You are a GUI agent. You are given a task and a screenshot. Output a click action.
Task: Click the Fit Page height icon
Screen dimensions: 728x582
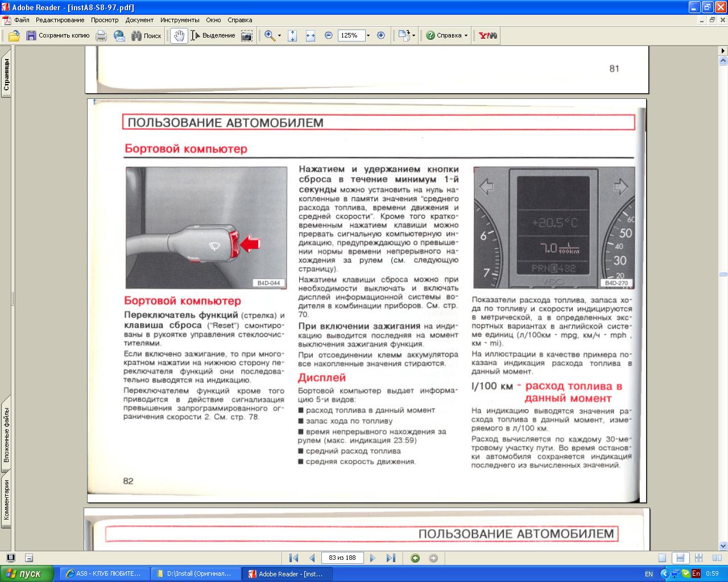(x=292, y=35)
